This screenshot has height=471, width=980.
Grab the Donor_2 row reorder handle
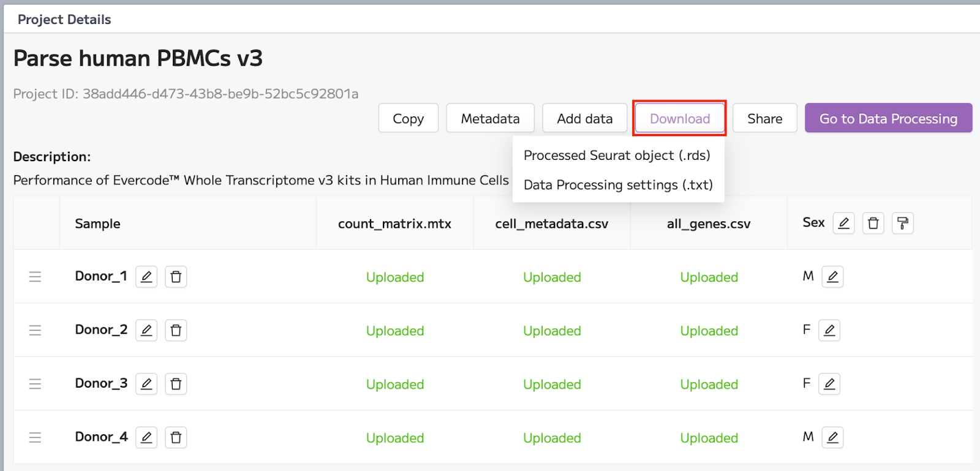coord(36,330)
